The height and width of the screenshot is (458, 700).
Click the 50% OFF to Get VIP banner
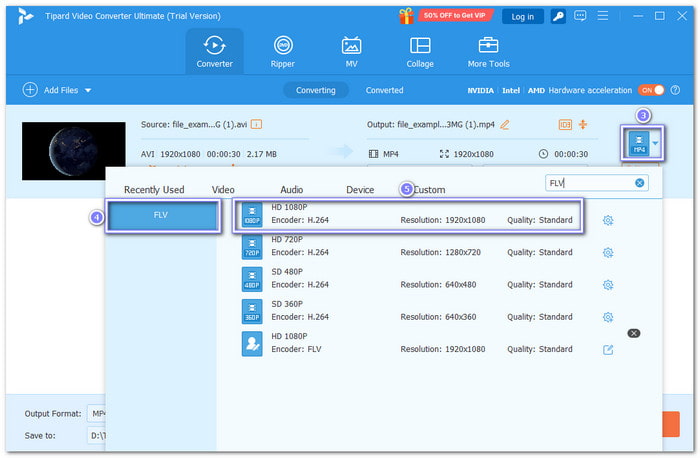click(455, 16)
